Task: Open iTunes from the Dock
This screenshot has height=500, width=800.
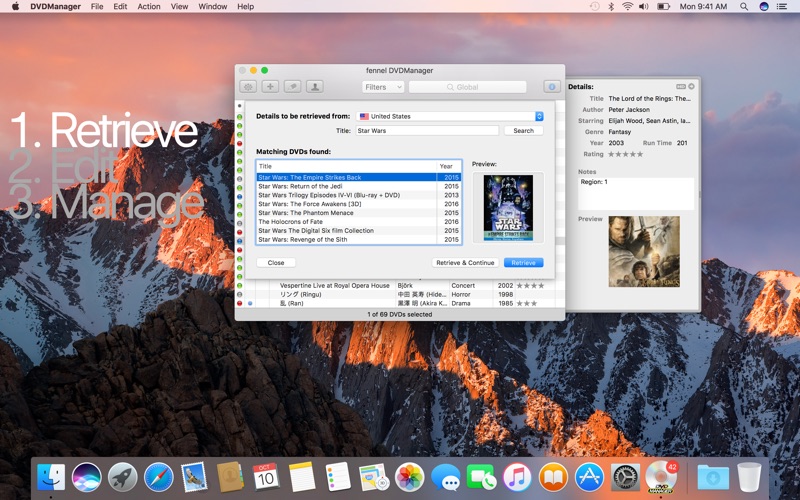Action: click(517, 478)
